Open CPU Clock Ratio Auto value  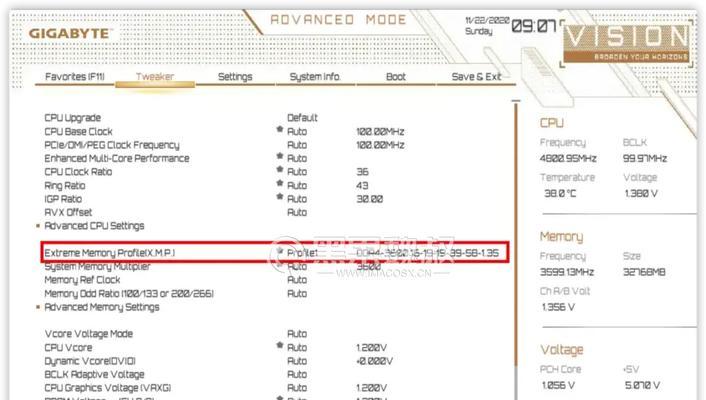[x=297, y=172]
